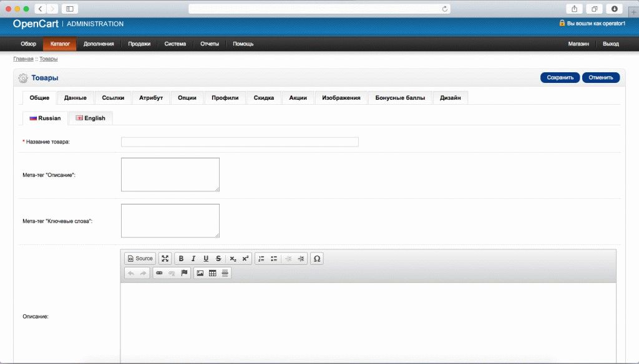
Task: Click the Название товара input field
Action: [240, 142]
